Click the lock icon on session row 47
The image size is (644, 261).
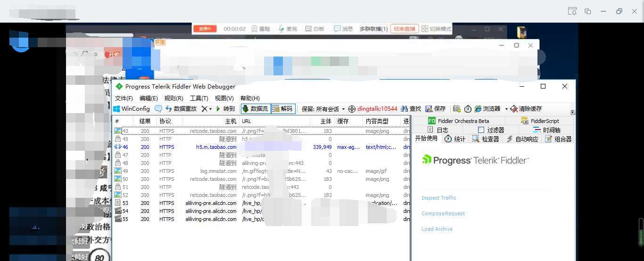pos(118,155)
